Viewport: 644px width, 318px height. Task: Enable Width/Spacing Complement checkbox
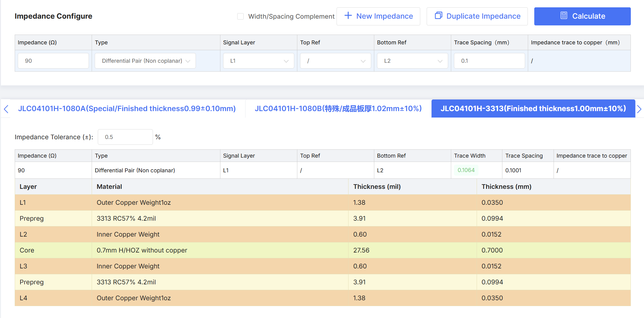click(x=241, y=16)
